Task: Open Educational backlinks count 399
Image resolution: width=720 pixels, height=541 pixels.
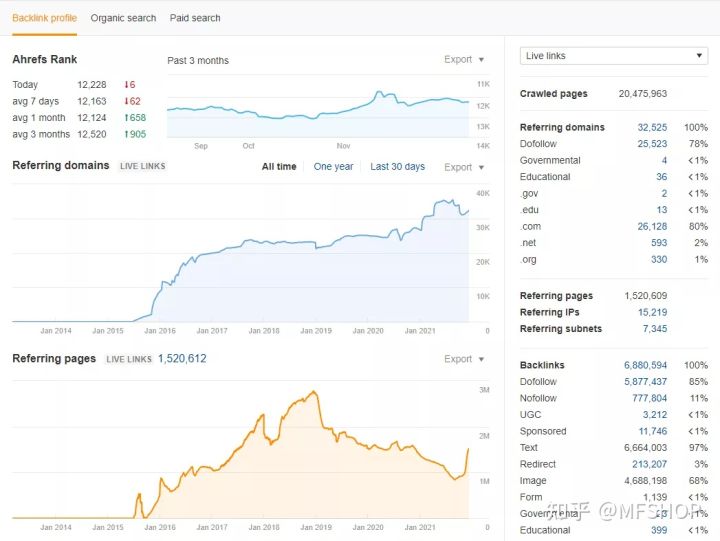Action: coord(659,530)
